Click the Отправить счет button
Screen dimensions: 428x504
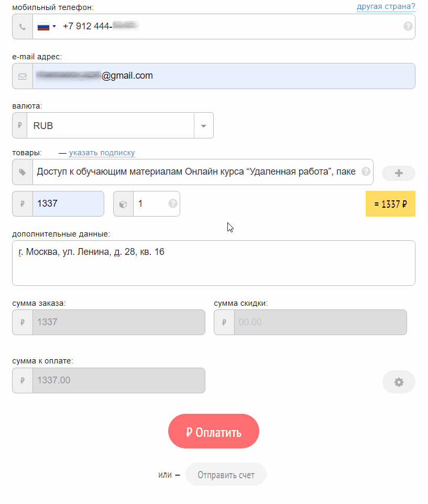click(x=226, y=475)
